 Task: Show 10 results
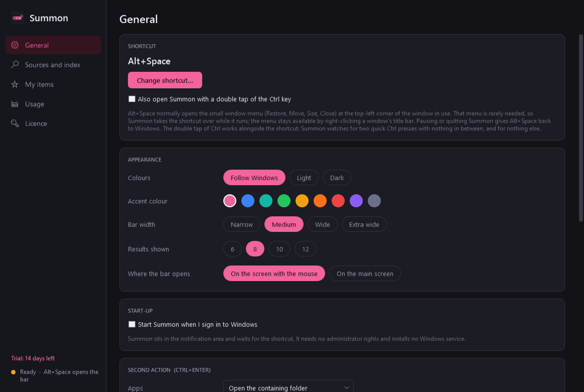point(279,249)
